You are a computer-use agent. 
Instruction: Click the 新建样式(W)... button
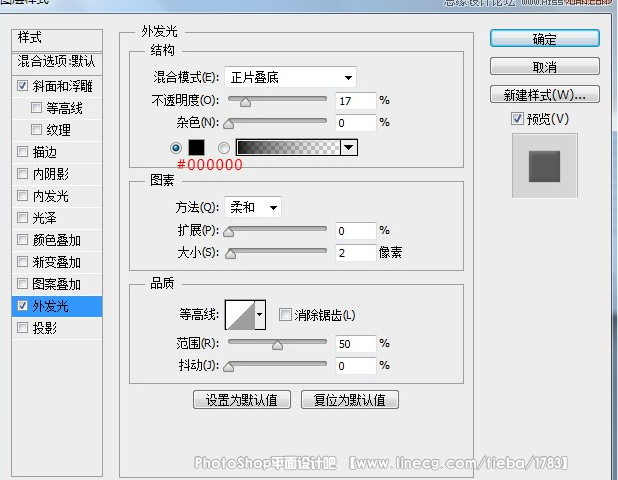point(545,95)
